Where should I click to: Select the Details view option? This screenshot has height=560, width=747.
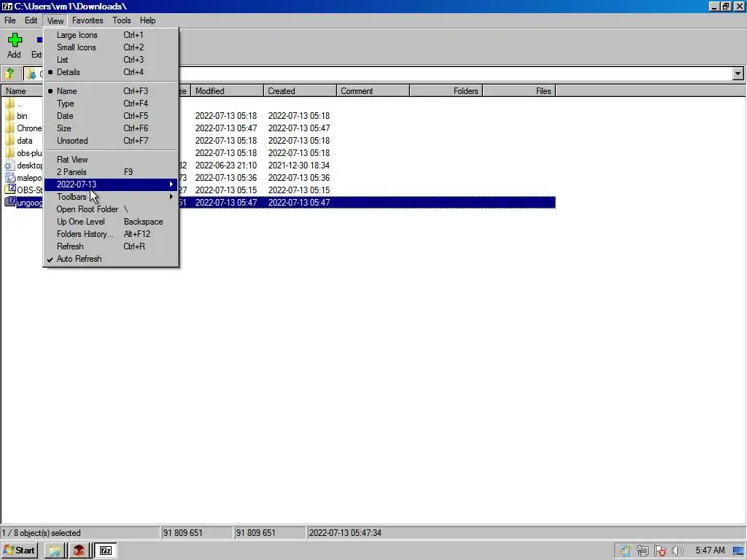[x=111, y=72]
